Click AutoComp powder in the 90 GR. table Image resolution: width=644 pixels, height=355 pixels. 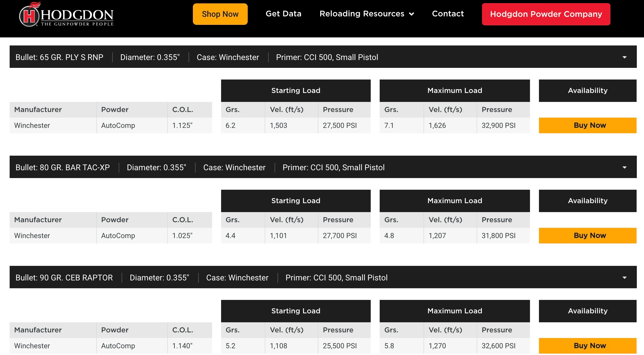[118, 346]
